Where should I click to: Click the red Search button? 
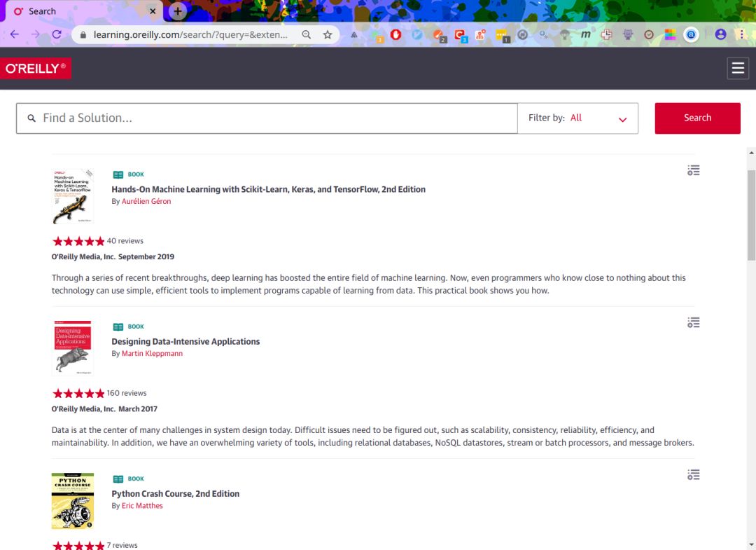pyautogui.click(x=697, y=118)
